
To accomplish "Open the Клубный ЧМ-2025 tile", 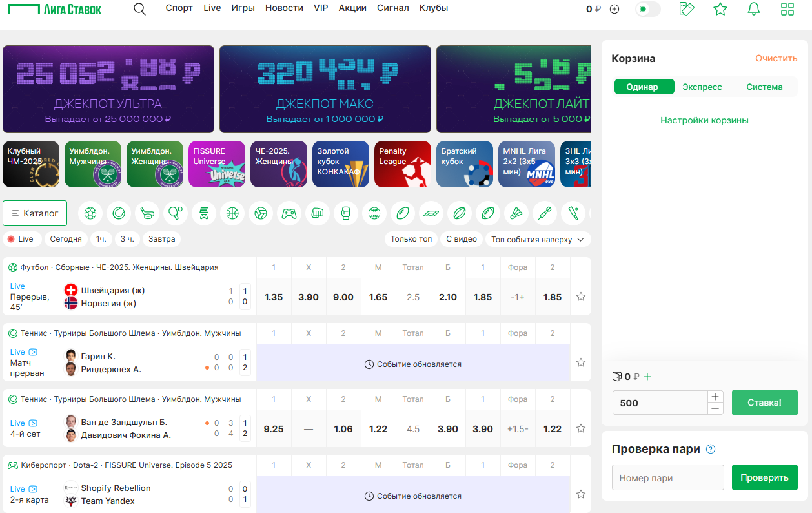I will click(31, 164).
